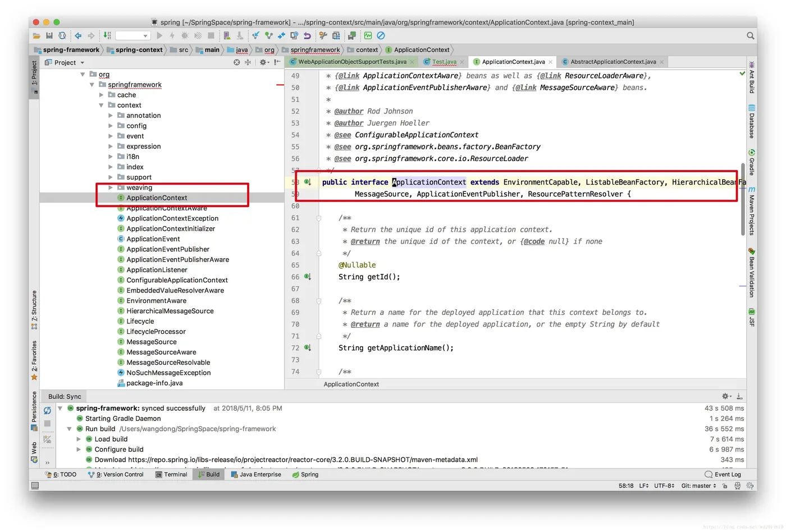Click the Scroll from Source target icon
Screen dimensions: 786x532
pyautogui.click(x=237, y=62)
